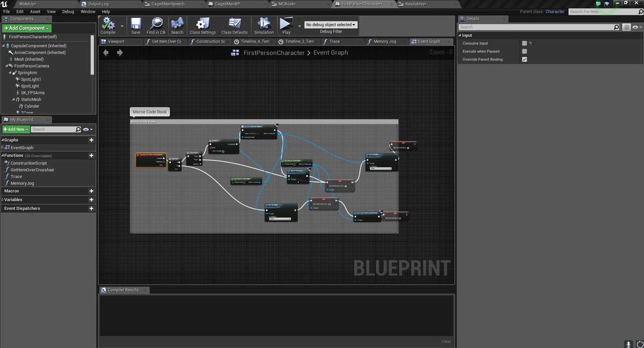The width and height of the screenshot is (644, 348).
Task: Open the File menu
Action: pos(6,11)
